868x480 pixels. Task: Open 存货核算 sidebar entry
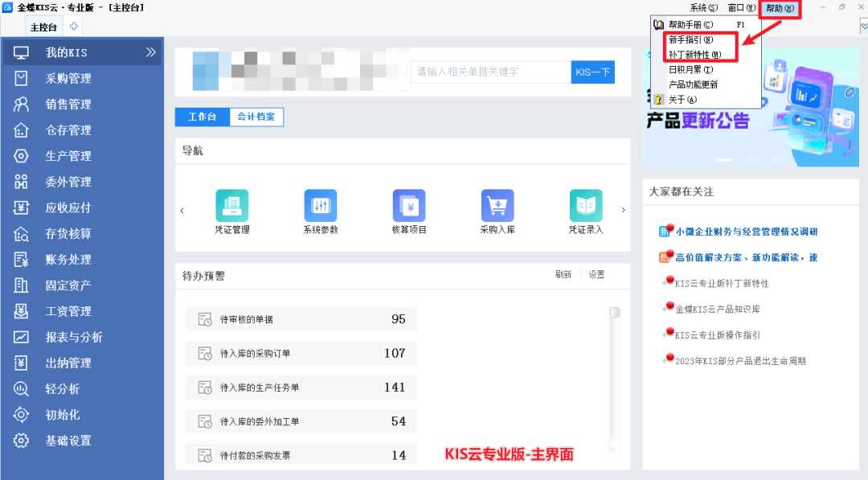pyautogui.click(x=68, y=234)
